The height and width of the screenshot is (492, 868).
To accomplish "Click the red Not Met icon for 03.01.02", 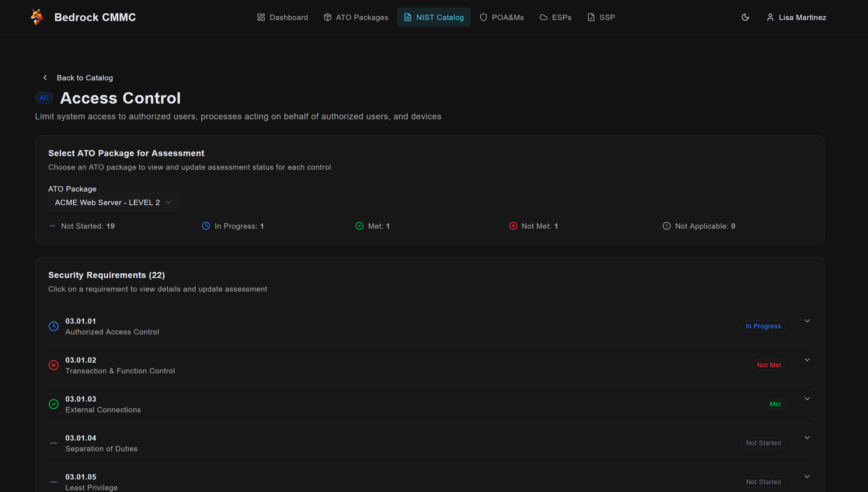I will click(54, 365).
